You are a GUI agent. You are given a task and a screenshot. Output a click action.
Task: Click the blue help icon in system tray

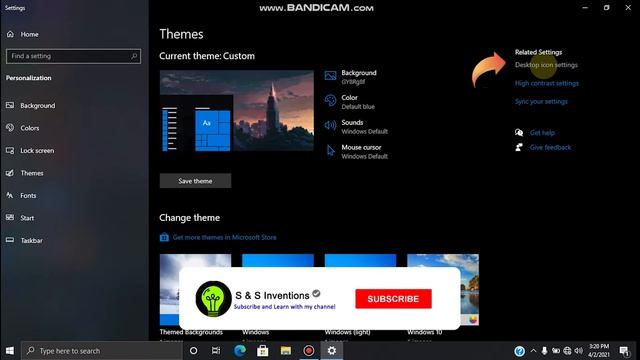point(519,351)
